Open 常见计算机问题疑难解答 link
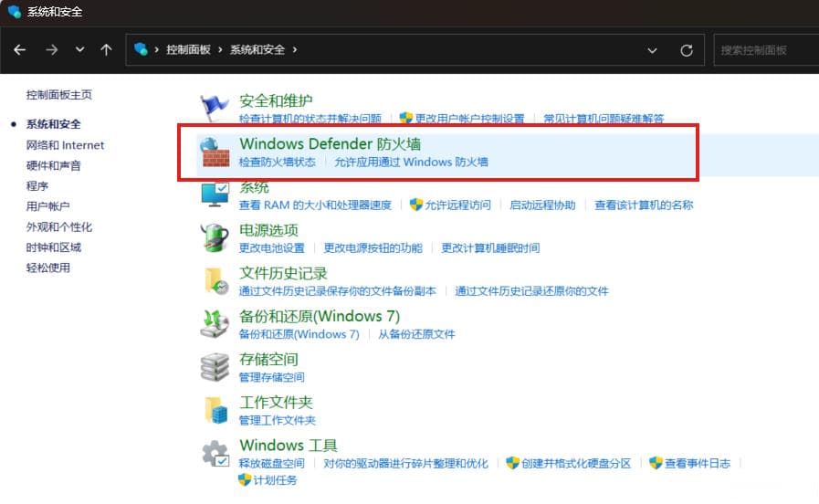819x504 pixels. [604, 119]
